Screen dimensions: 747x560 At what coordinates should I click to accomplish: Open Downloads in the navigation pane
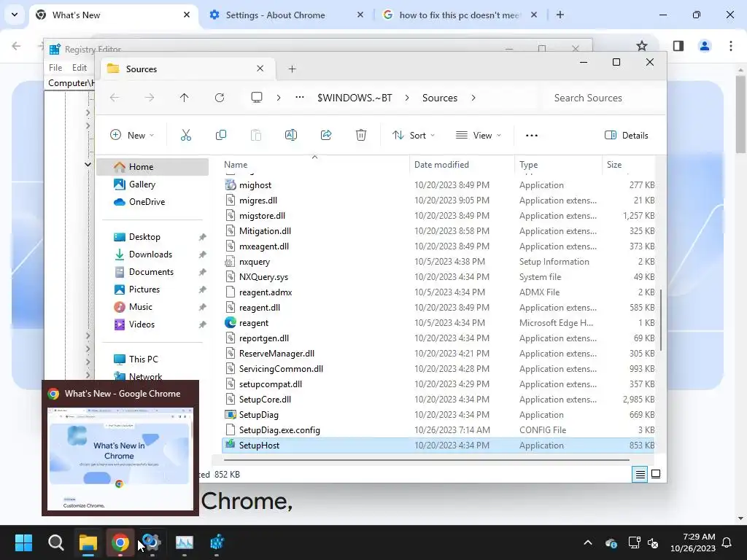152,254
